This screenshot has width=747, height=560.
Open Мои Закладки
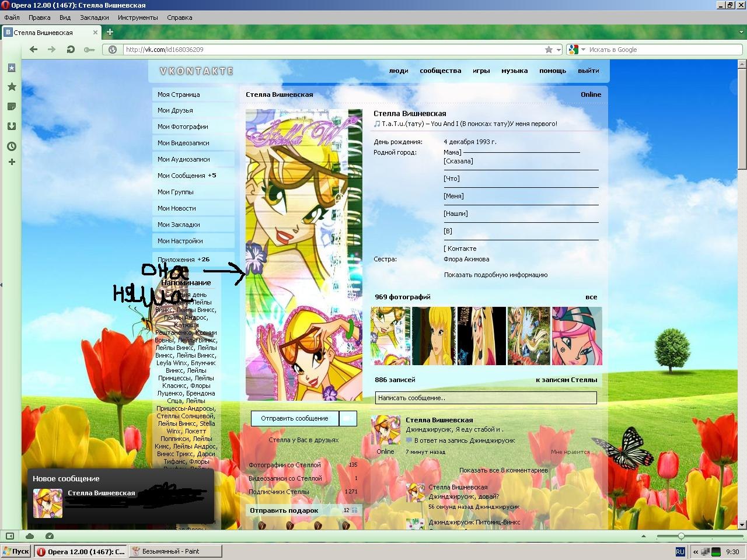pyautogui.click(x=194, y=225)
